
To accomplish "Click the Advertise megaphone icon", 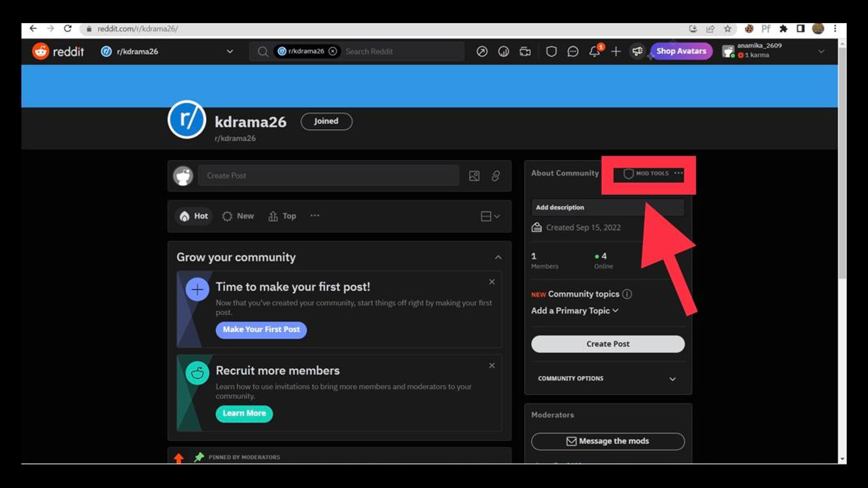I will click(637, 51).
